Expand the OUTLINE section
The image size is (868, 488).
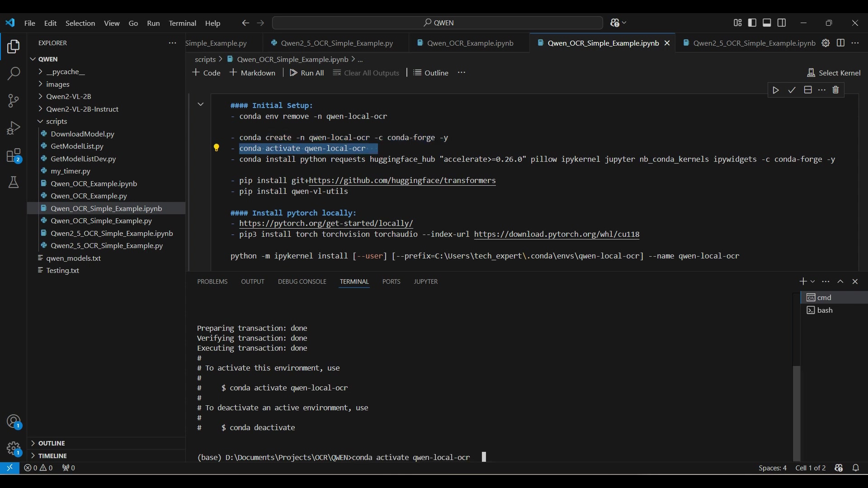coord(52,443)
